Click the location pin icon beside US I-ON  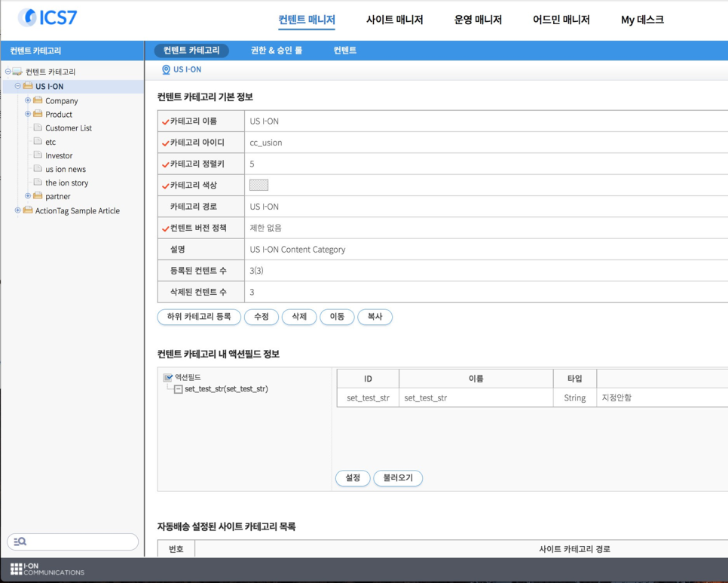pyautogui.click(x=166, y=70)
